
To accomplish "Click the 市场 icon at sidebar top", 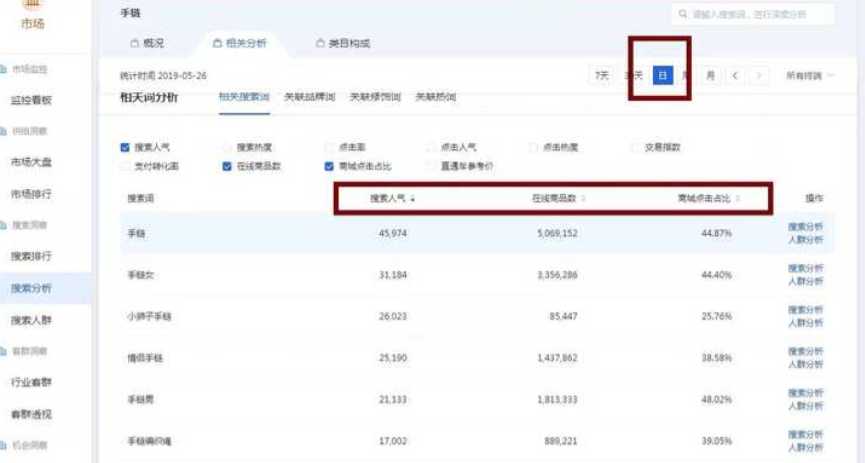I will [x=33, y=4].
